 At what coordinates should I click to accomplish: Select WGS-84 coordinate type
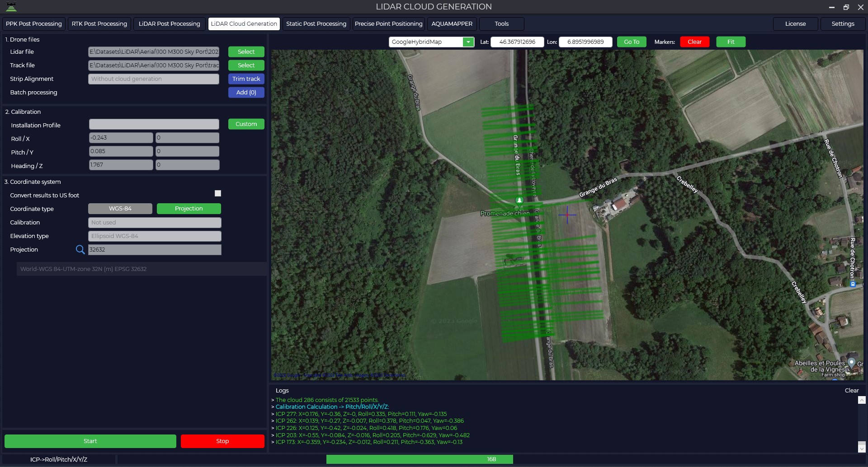tap(120, 209)
